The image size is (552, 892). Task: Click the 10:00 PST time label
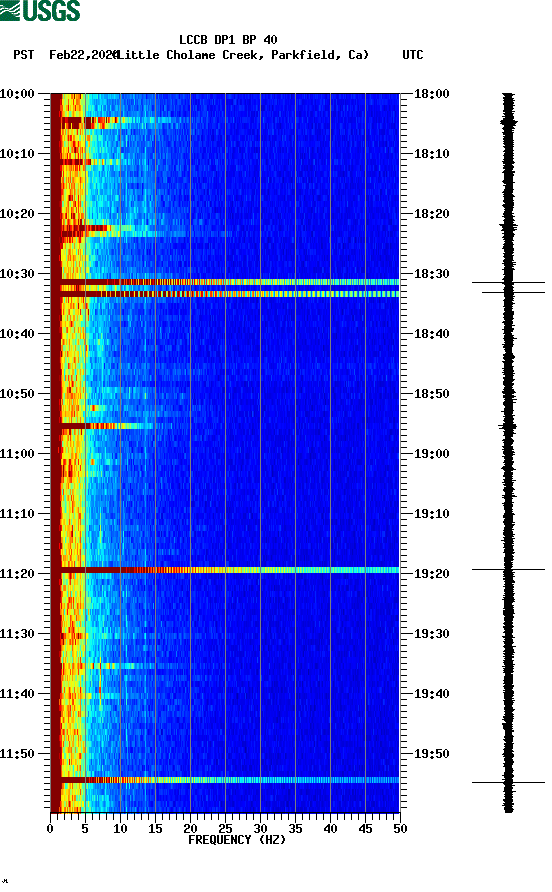pos(18,94)
